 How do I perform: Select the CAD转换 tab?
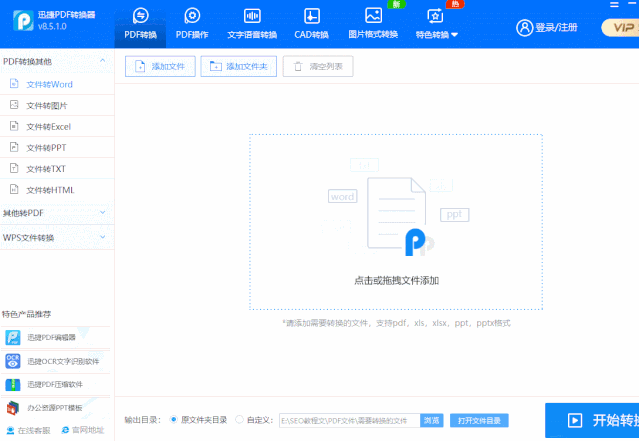coord(312,24)
